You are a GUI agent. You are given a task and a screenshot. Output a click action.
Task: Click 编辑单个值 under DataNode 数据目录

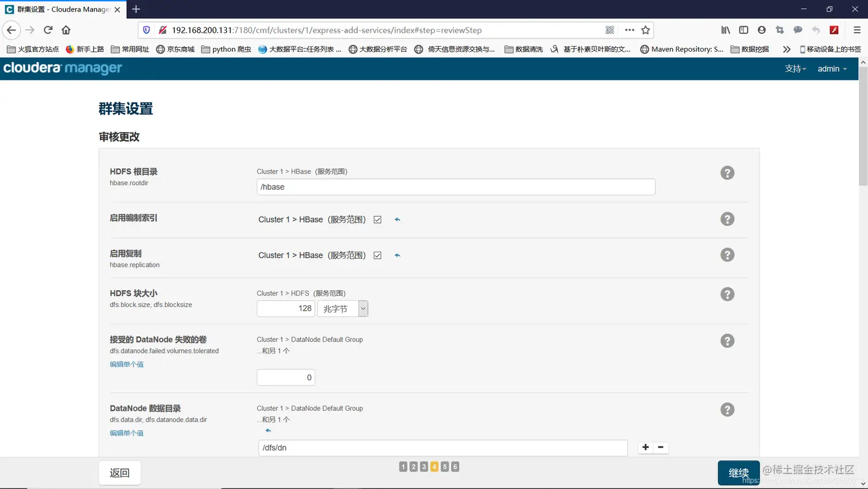(x=127, y=433)
